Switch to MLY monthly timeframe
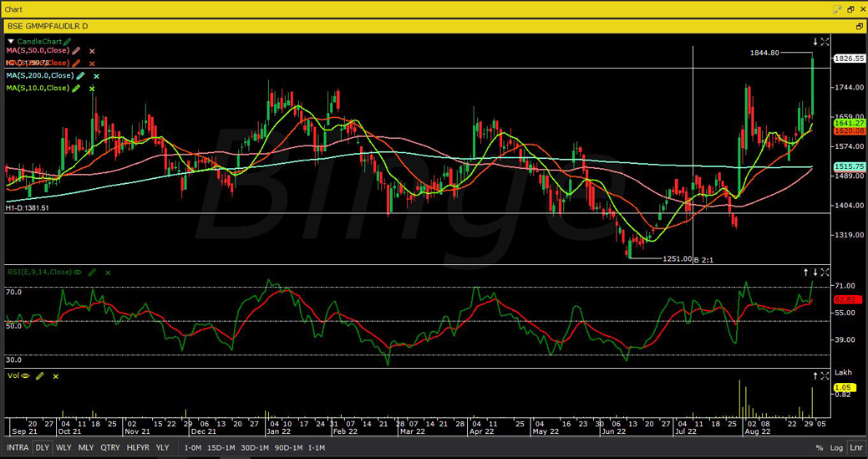 pos(86,447)
